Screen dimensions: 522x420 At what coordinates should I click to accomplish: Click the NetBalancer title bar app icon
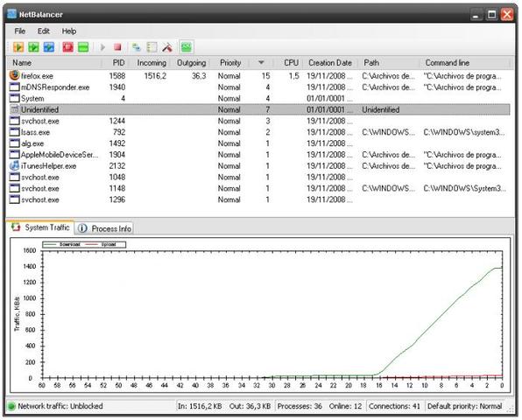(x=12, y=14)
